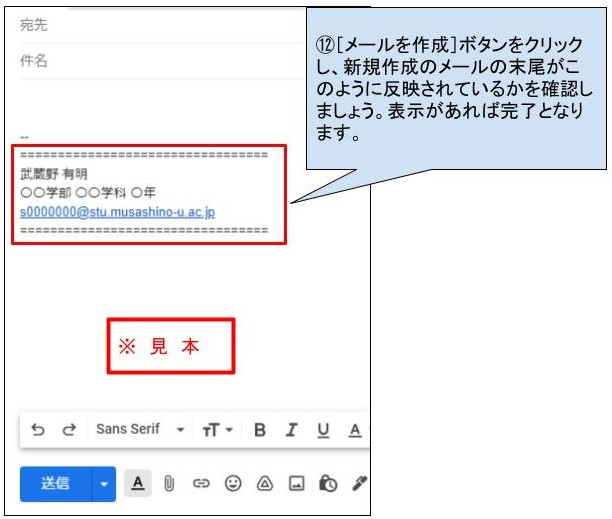Click the insert signature pen icon
Image resolution: width=612 pixels, height=519 pixels.
point(359,483)
